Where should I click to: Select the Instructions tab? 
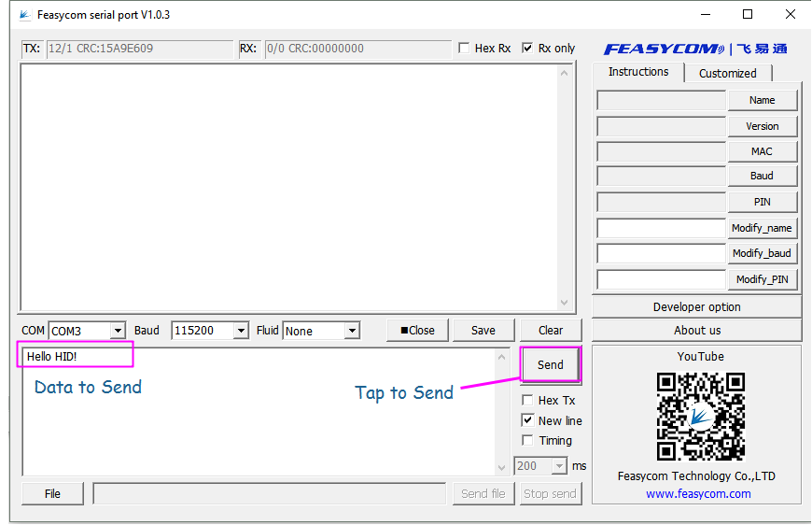click(638, 72)
